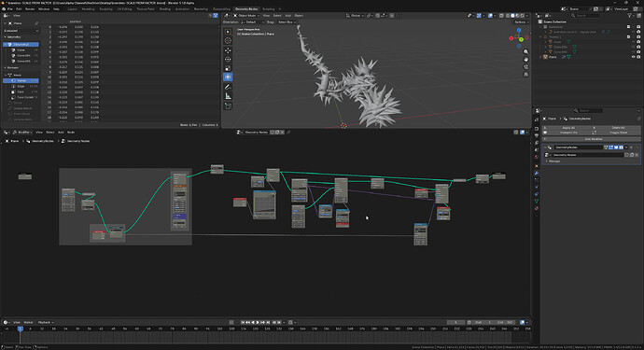
Task: Toggle the viewport overlays button
Action: pos(490,16)
